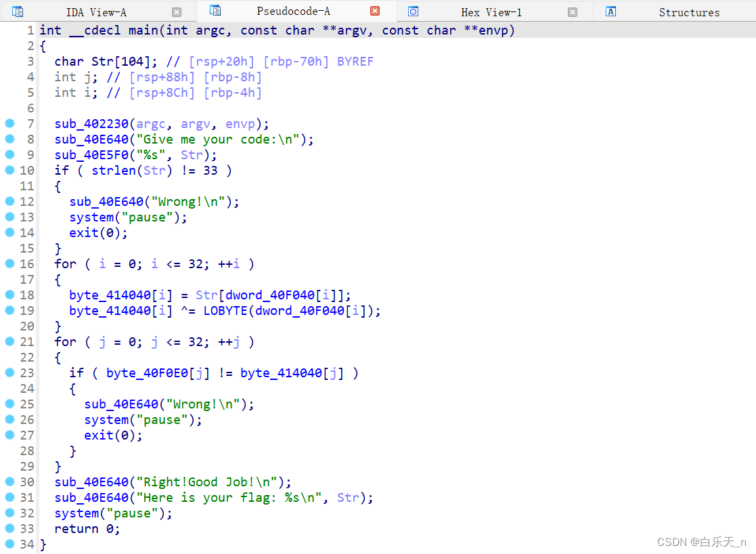This screenshot has width=756, height=554.
Task: Jump to function sub_40E5F0
Action: (91, 155)
